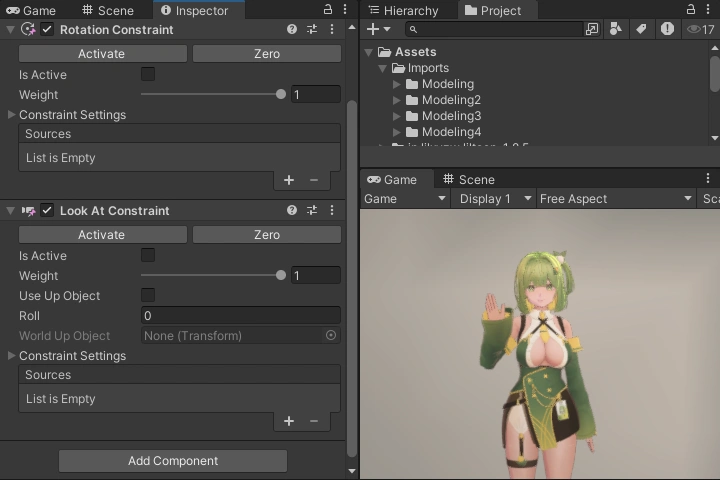Collapse the Rotation Constraint component foldout
Viewport: 720px width, 480px height.
(x=10, y=30)
